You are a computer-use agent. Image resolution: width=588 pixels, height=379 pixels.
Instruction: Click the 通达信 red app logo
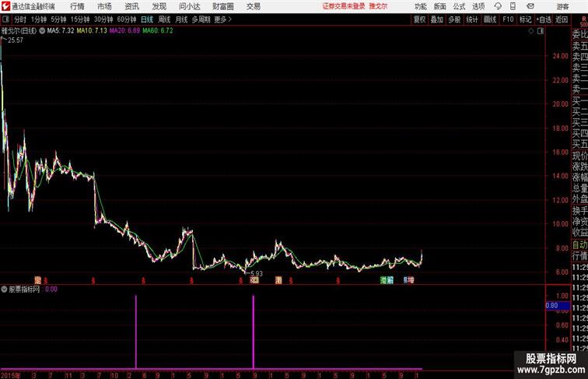[5, 6]
